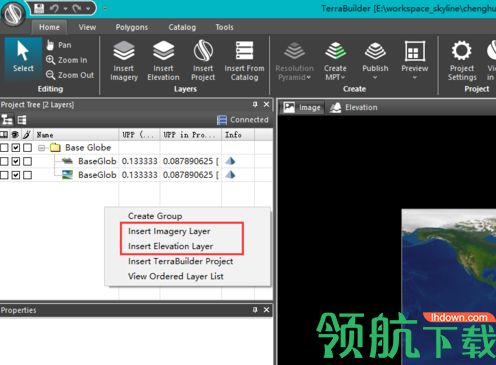Click the Zoom Out magnifier
The image size is (496, 365).
[70, 75]
